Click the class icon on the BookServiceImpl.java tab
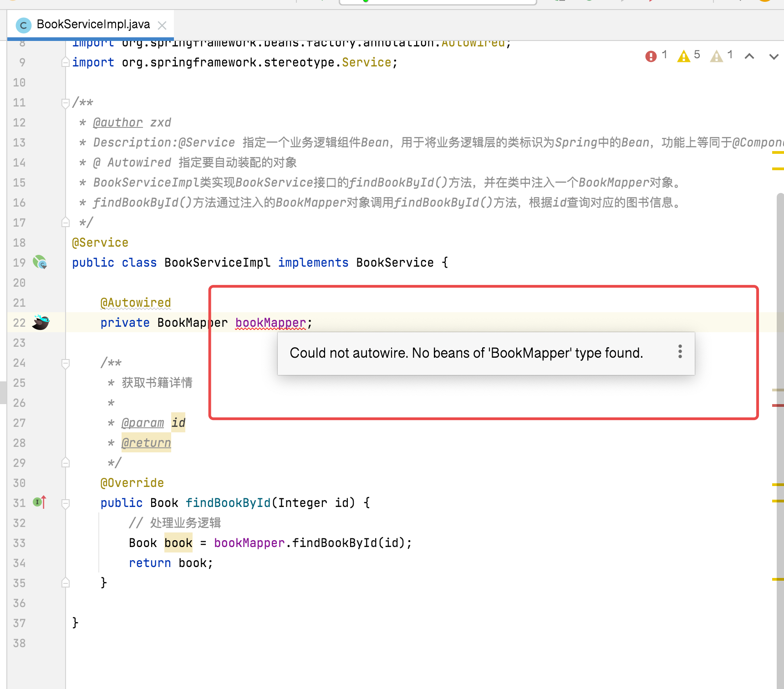The width and height of the screenshot is (784, 689). [23, 25]
